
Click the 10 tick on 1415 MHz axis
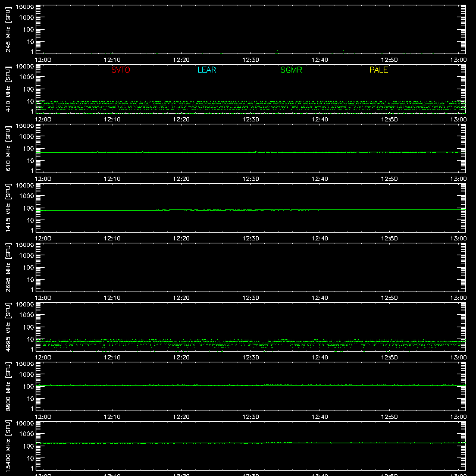pyautogui.click(x=30, y=220)
